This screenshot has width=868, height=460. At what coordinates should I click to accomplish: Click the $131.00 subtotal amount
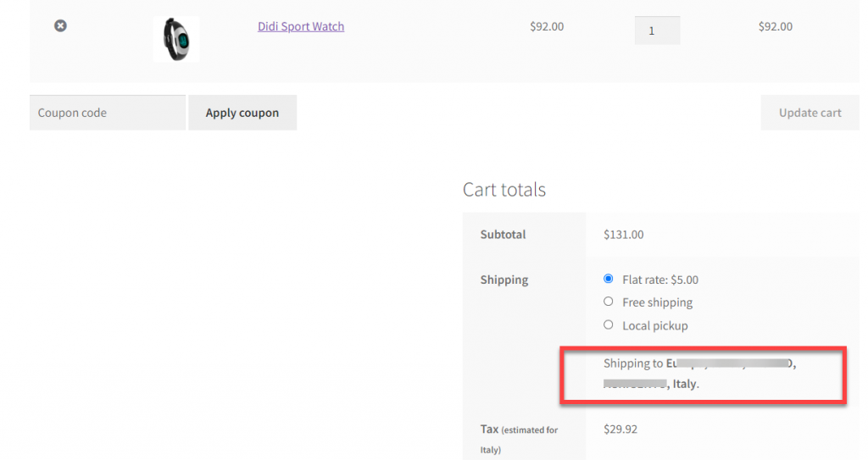click(623, 234)
